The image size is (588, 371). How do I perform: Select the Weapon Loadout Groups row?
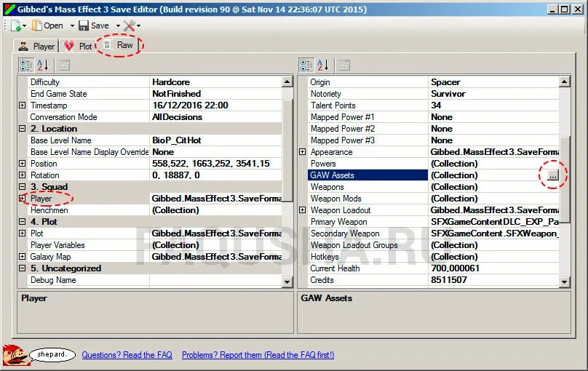coord(434,244)
